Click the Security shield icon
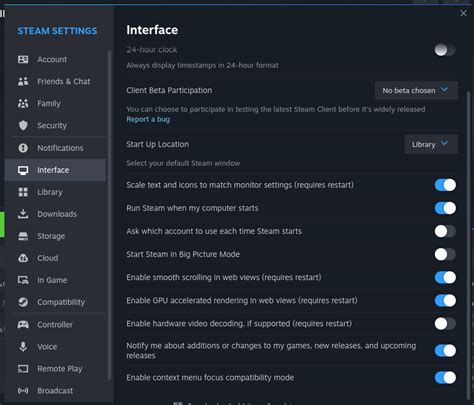Viewport: 474px width, 405px height. [x=23, y=125]
